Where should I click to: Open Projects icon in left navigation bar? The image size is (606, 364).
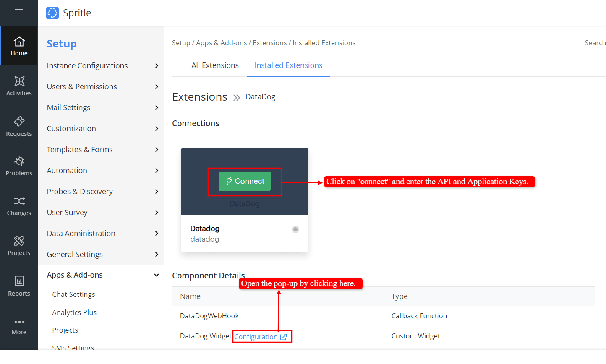(x=19, y=246)
